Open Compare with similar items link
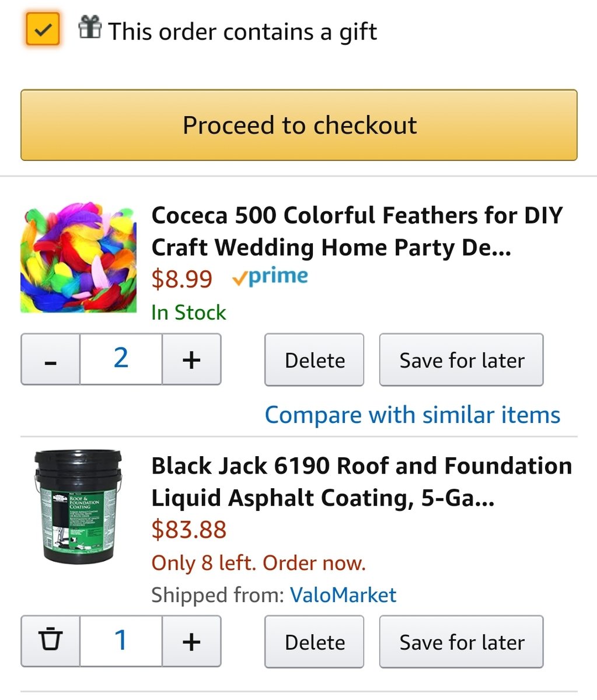Image resolution: width=597 pixels, height=700 pixels. 412,415
